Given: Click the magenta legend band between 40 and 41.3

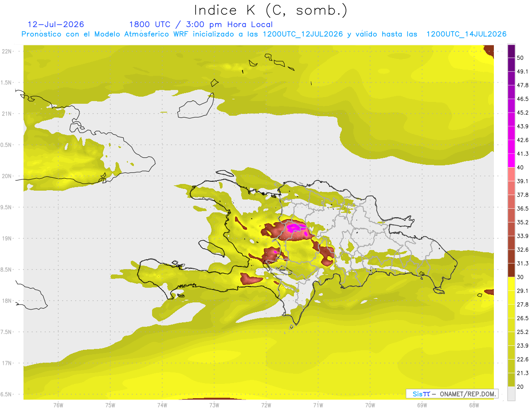Looking at the screenshot, I should pyautogui.click(x=511, y=160).
